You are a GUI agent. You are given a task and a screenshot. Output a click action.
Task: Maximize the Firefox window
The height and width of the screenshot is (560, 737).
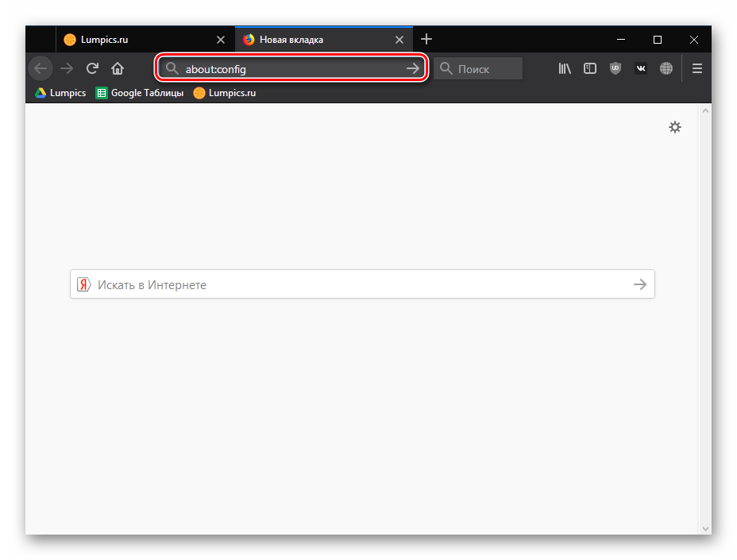click(658, 40)
